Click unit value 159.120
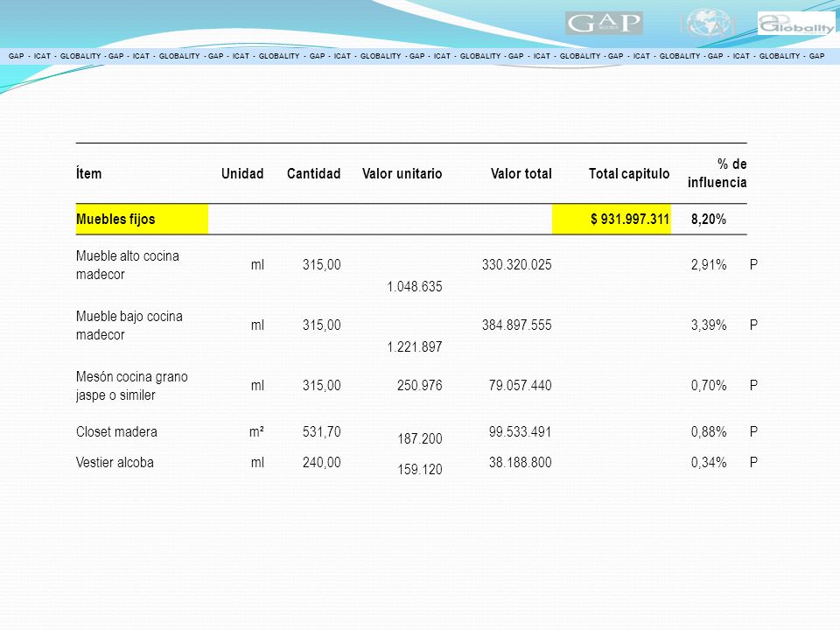The width and height of the screenshot is (840, 630). [x=419, y=469]
